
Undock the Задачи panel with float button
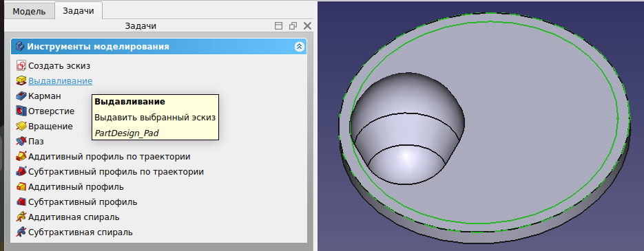(293, 26)
